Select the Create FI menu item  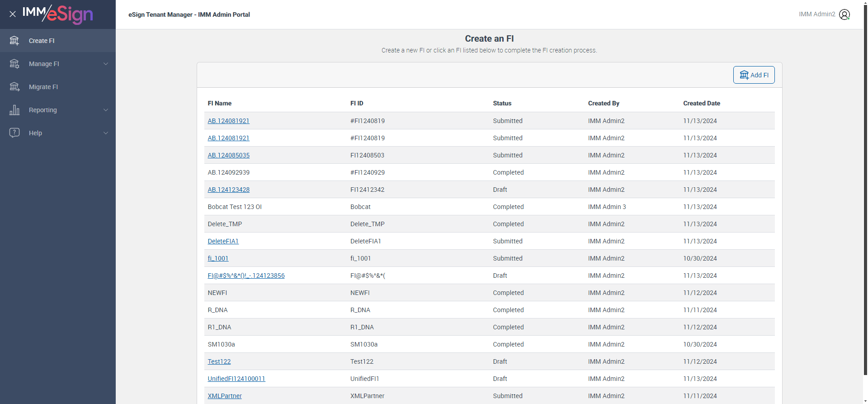pyautogui.click(x=42, y=41)
